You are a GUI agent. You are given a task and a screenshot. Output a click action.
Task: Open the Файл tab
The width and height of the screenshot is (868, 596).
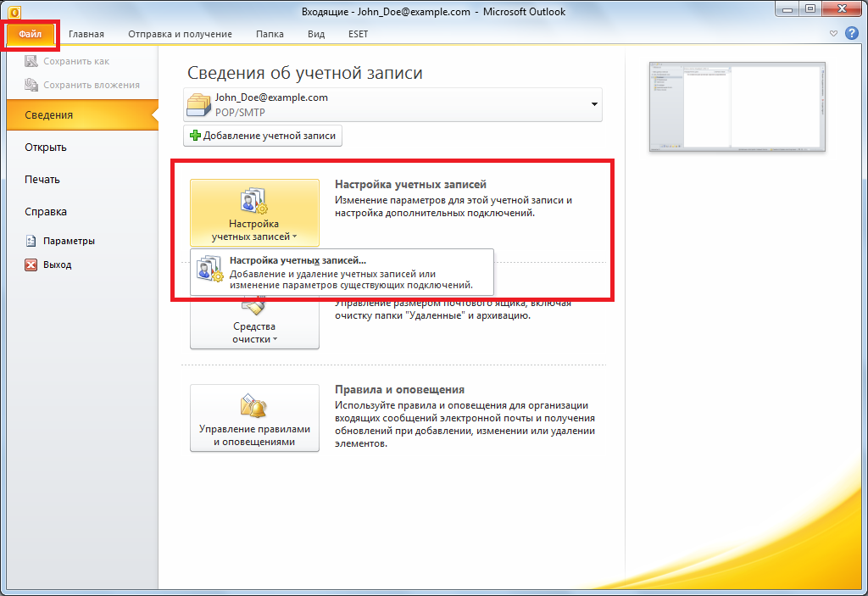30,35
